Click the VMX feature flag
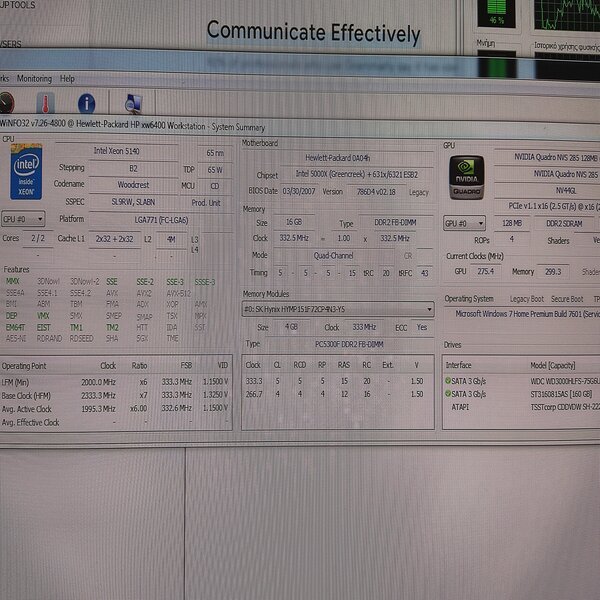The width and height of the screenshot is (600, 600). (43, 316)
